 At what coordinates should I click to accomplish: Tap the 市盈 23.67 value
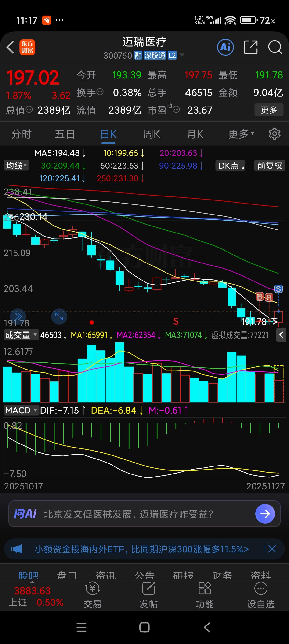[200, 110]
